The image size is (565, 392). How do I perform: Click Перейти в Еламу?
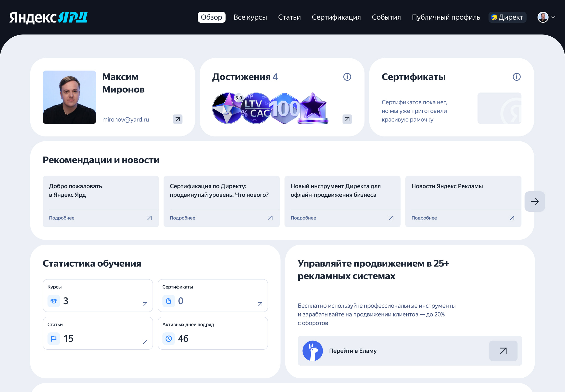pyautogui.click(x=353, y=351)
